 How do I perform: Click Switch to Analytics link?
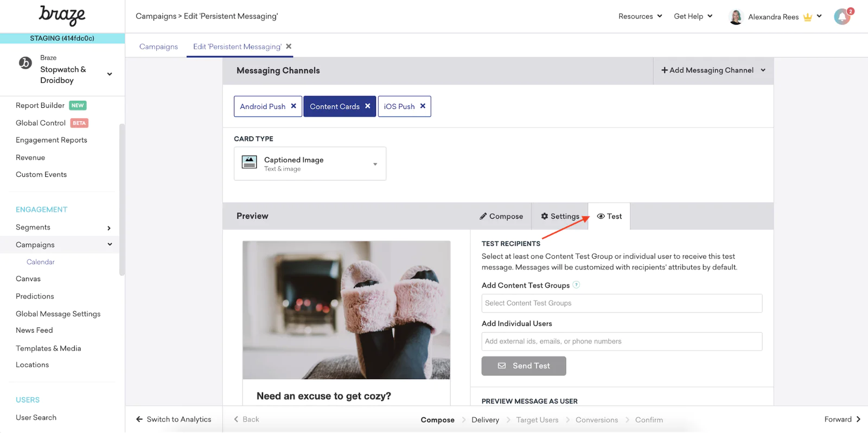[x=174, y=419]
